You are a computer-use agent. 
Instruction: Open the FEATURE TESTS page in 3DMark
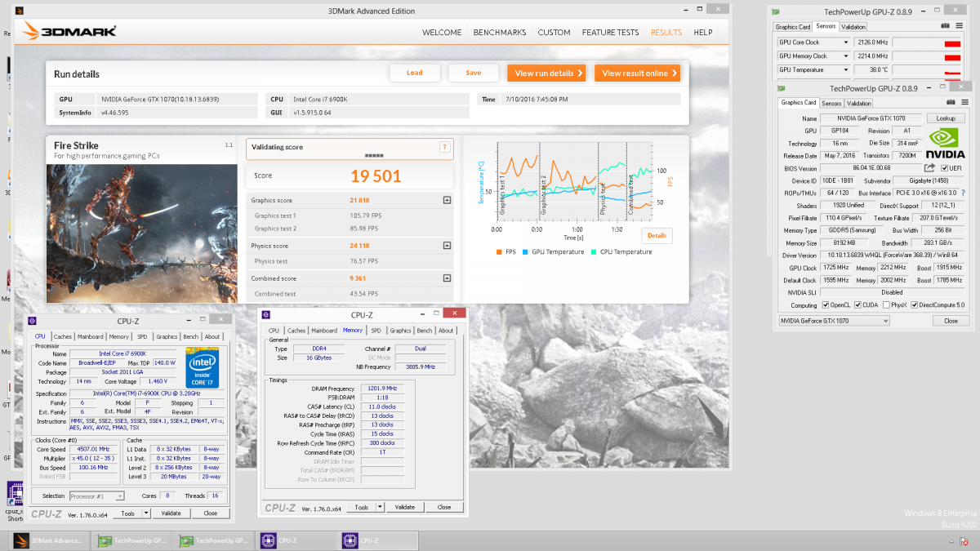(x=610, y=33)
